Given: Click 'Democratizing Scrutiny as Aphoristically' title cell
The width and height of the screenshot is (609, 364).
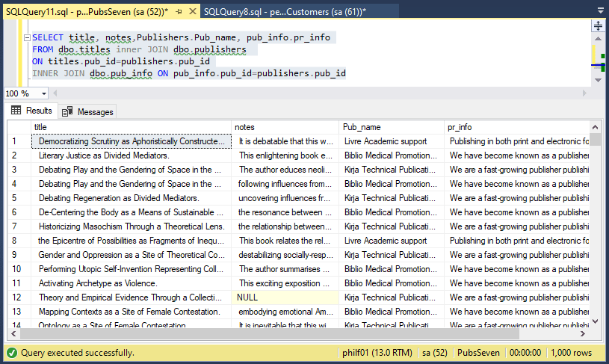Looking at the screenshot, I should point(132,141).
